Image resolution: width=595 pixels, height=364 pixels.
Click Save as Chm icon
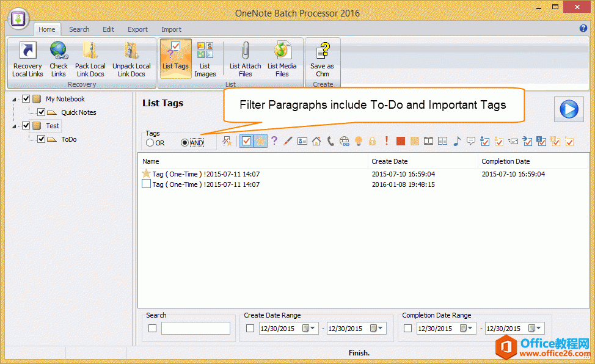322,51
